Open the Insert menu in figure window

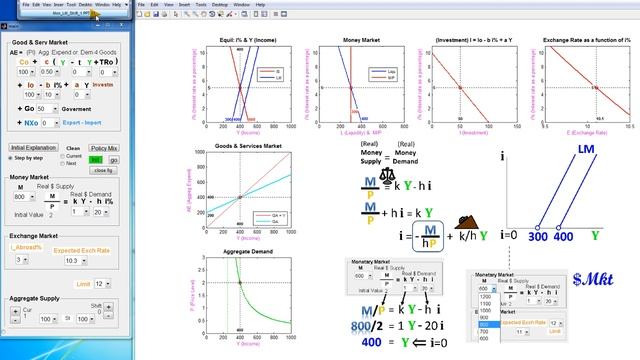click(x=184, y=5)
